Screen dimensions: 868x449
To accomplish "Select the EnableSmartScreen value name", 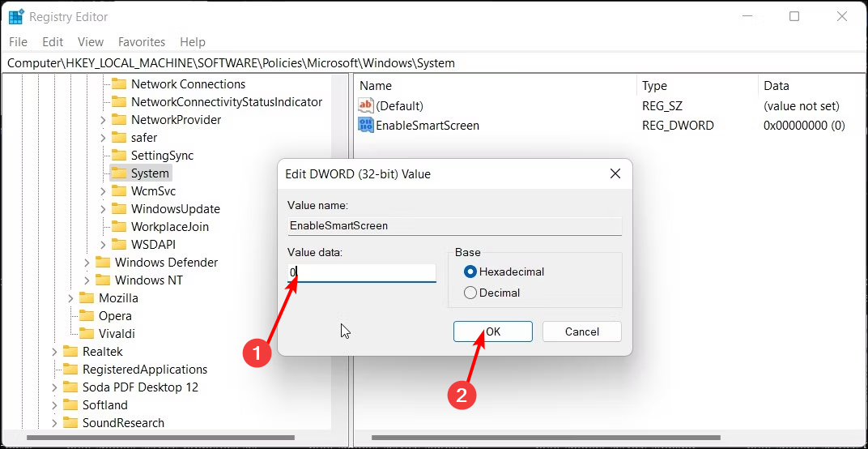I will (428, 126).
